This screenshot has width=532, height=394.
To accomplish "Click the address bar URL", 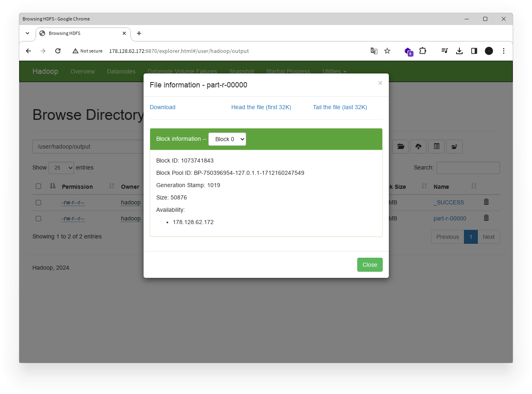I will pos(179,51).
